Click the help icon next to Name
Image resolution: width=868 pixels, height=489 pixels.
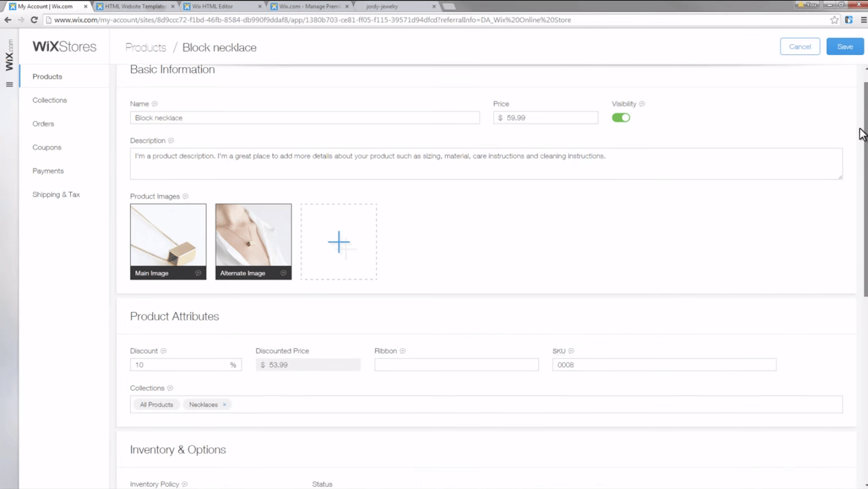point(154,103)
